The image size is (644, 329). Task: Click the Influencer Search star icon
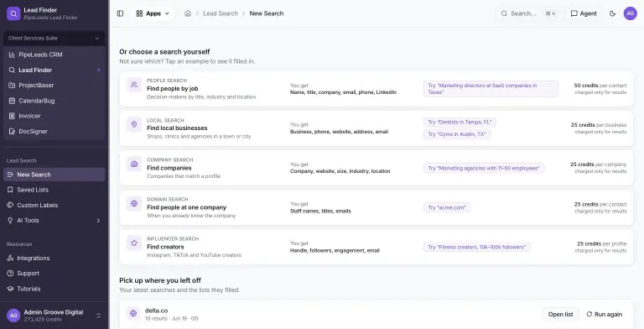pyautogui.click(x=134, y=243)
